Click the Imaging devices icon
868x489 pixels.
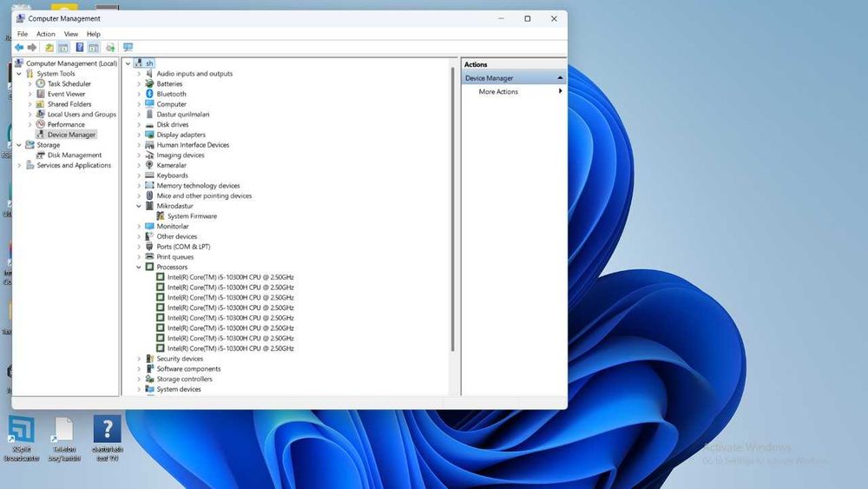tap(149, 155)
